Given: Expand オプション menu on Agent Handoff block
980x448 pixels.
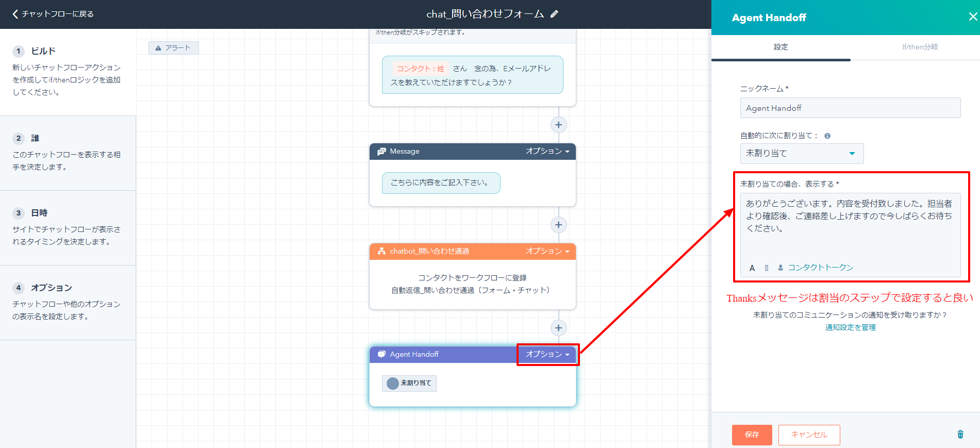Looking at the screenshot, I should pos(547,355).
